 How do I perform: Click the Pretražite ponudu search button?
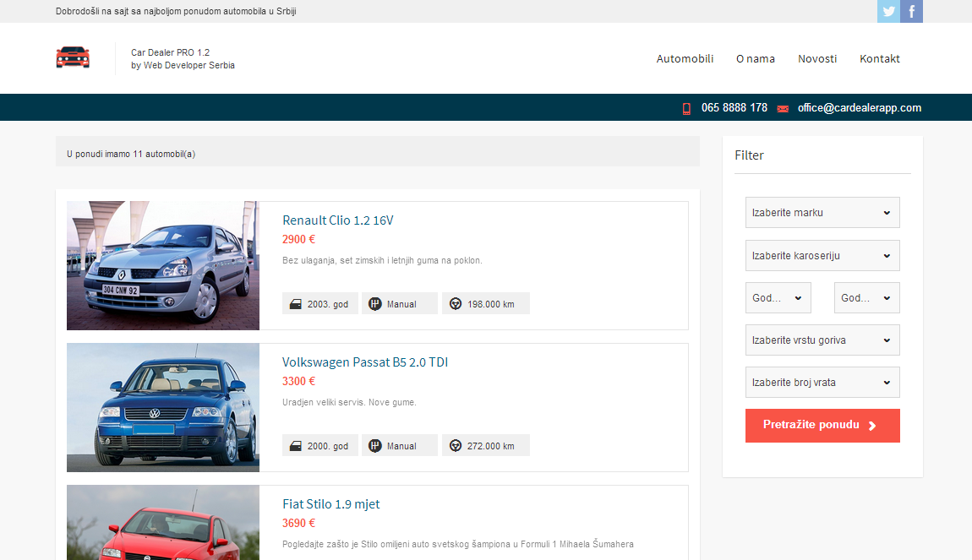tap(822, 426)
